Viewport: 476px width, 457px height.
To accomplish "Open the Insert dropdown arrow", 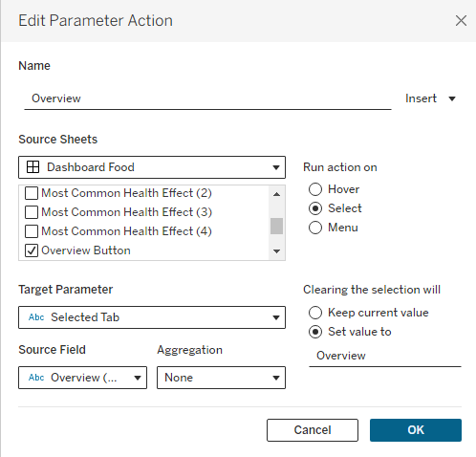I will pyautogui.click(x=452, y=98).
